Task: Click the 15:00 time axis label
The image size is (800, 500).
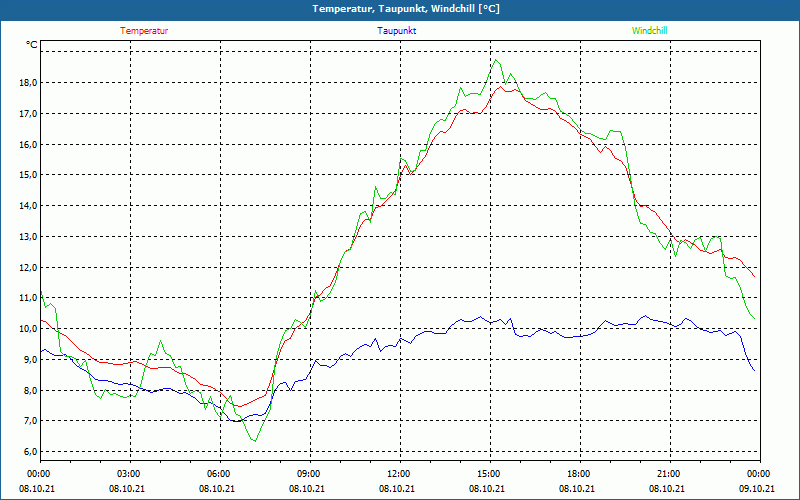Action: tap(488, 474)
